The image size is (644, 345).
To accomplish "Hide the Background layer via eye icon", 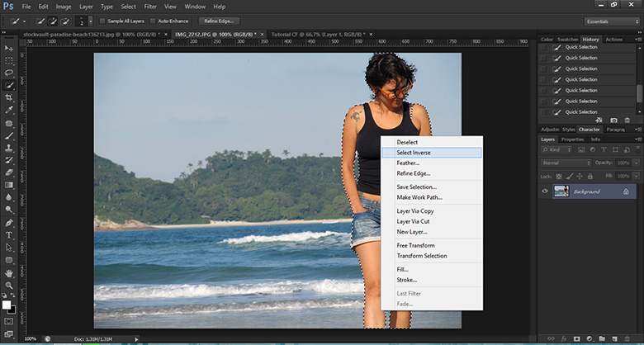I will point(545,191).
